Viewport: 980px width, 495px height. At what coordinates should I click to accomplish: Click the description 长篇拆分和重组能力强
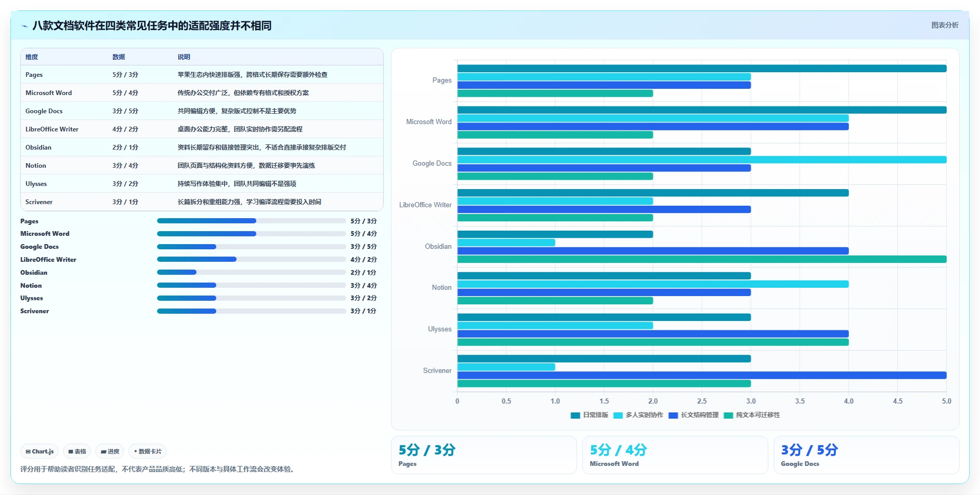click(x=249, y=202)
